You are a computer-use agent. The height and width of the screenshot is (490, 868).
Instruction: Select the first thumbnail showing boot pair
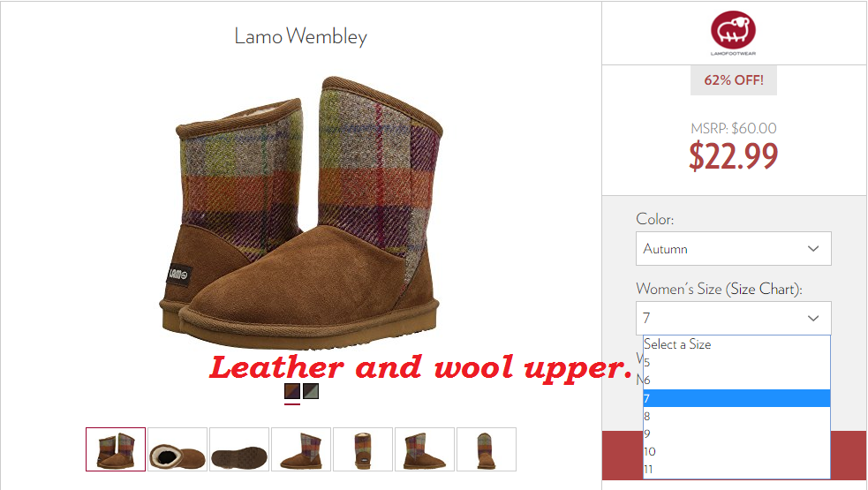(x=116, y=449)
